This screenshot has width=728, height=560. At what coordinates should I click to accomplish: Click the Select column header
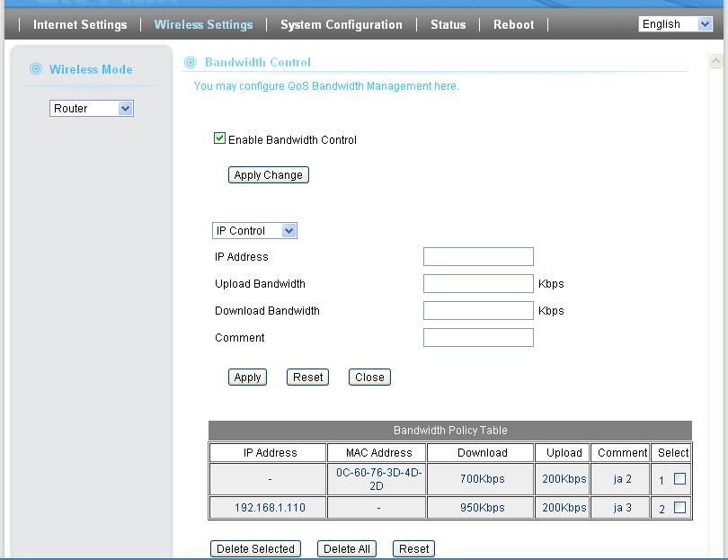pyautogui.click(x=671, y=453)
